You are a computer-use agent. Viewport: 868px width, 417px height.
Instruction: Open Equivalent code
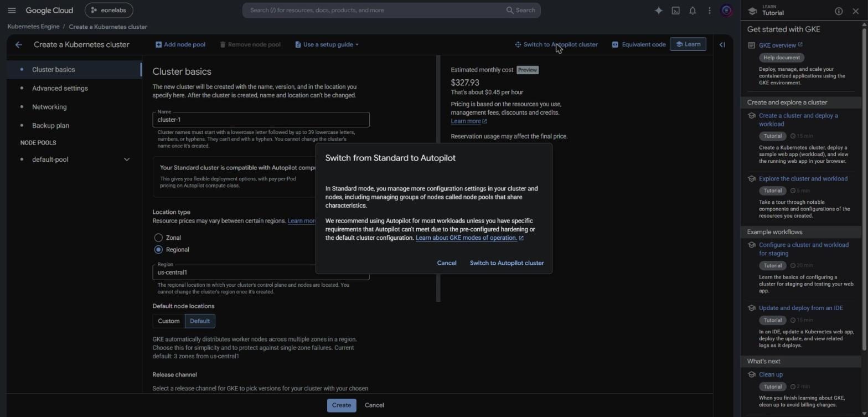[639, 44]
